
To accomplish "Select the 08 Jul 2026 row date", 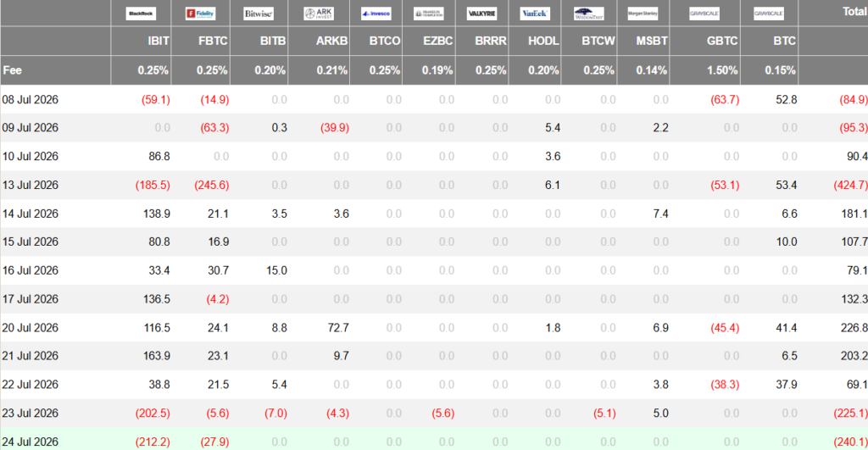I will (x=30, y=100).
